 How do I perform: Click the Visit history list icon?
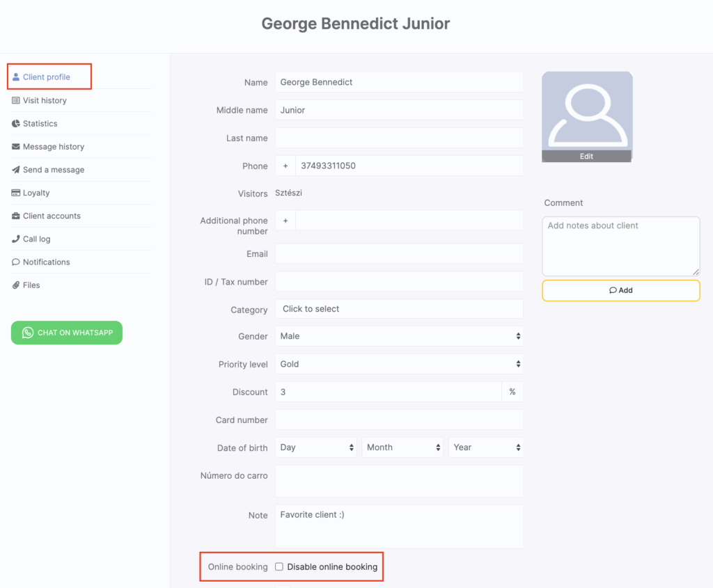[x=16, y=100]
